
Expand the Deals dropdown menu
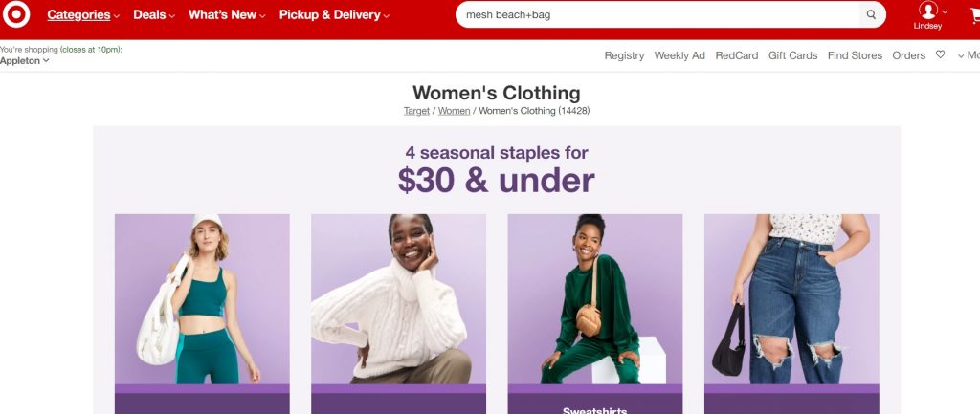(154, 15)
